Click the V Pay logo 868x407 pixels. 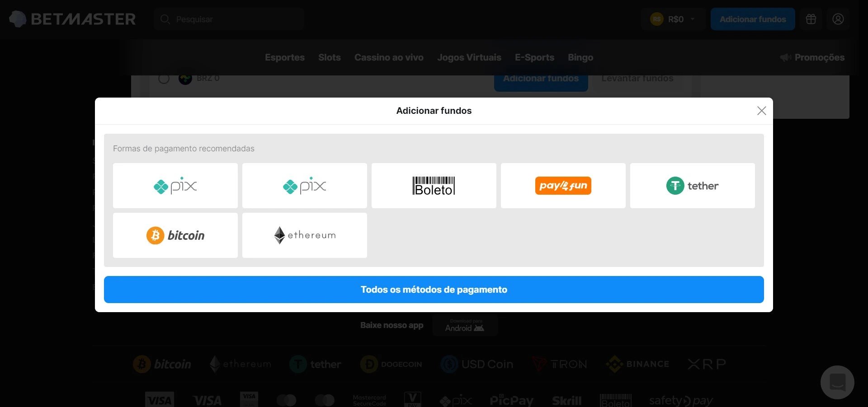pos(412,399)
